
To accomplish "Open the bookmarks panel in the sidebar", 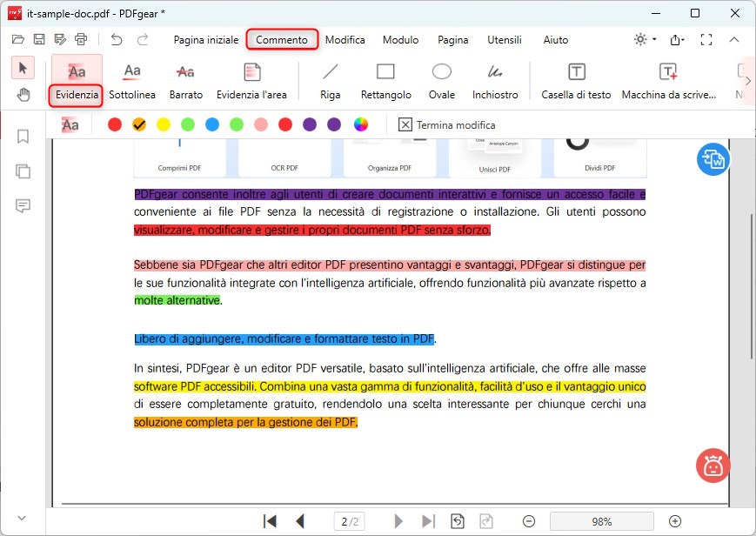I will tap(23, 136).
